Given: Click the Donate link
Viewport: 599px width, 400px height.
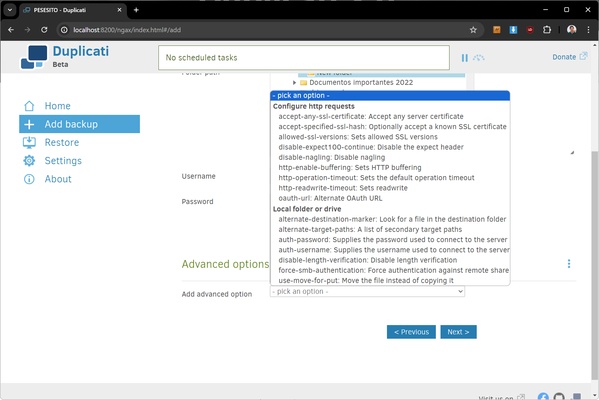Looking at the screenshot, I should 569,57.
